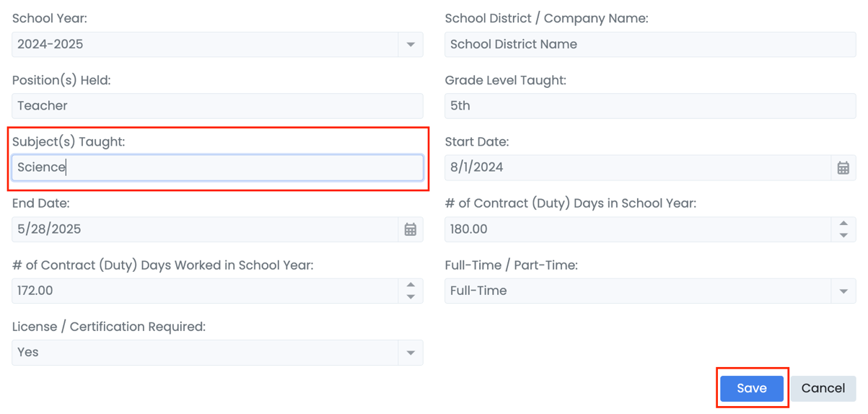Focus the Subject(s) Taught field
868x414 pixels.
click(x=217, y=167)
